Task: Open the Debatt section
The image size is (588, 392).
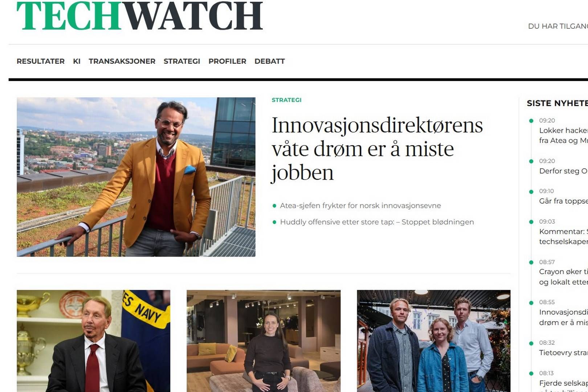Action: click(270, 61)
